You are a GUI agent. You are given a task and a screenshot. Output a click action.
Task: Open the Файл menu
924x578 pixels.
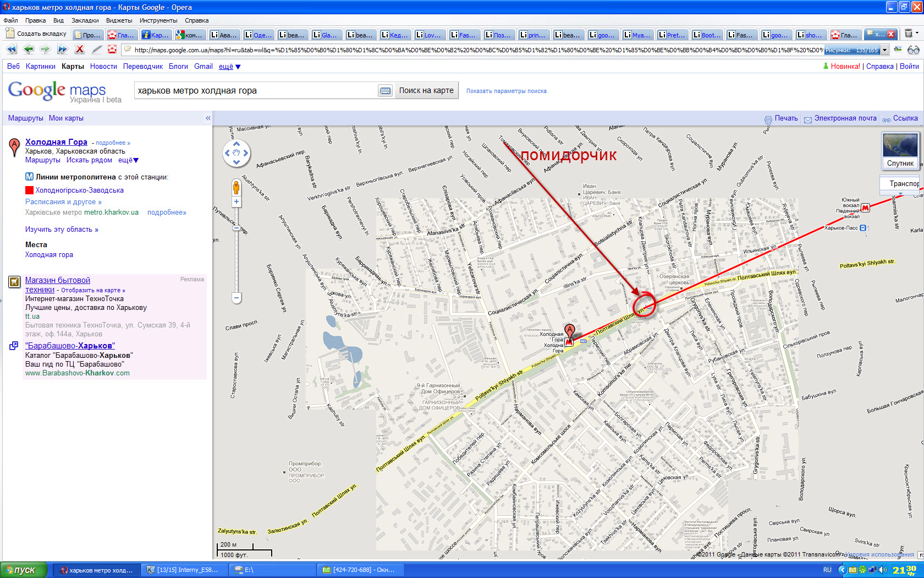point(10,20)
